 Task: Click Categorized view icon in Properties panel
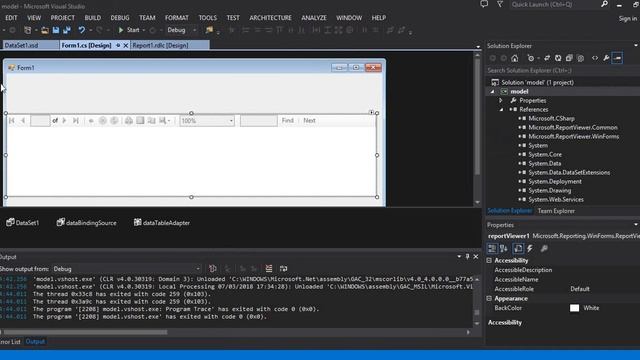click(492, 249)
